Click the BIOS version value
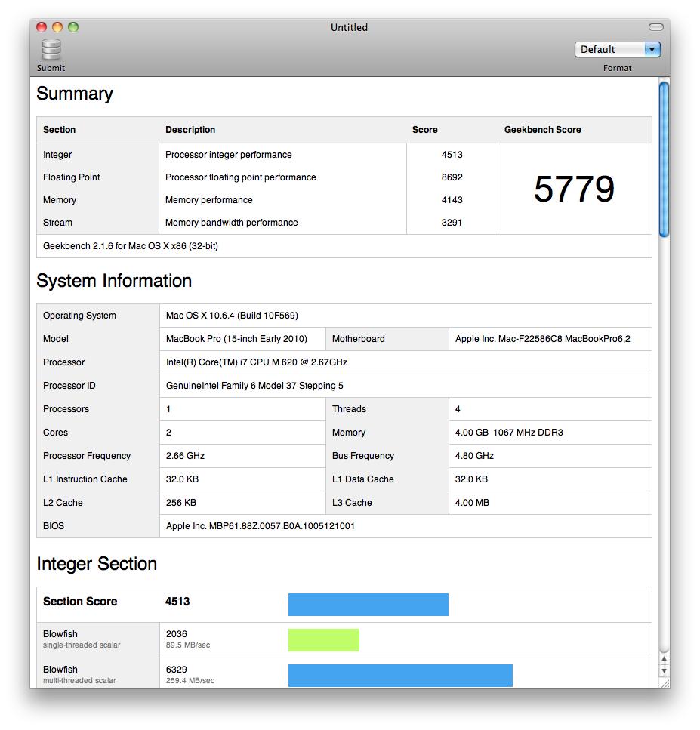 point(261,526)
